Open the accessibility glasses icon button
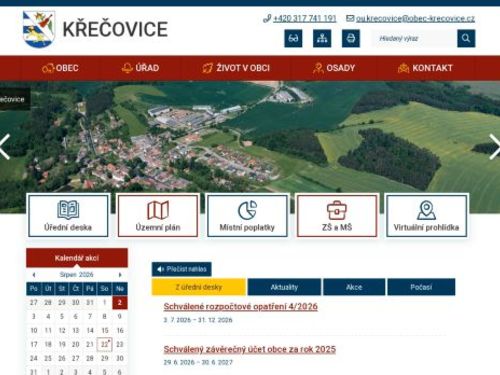This screenshot has width=500, height=375. pos(293,38)
